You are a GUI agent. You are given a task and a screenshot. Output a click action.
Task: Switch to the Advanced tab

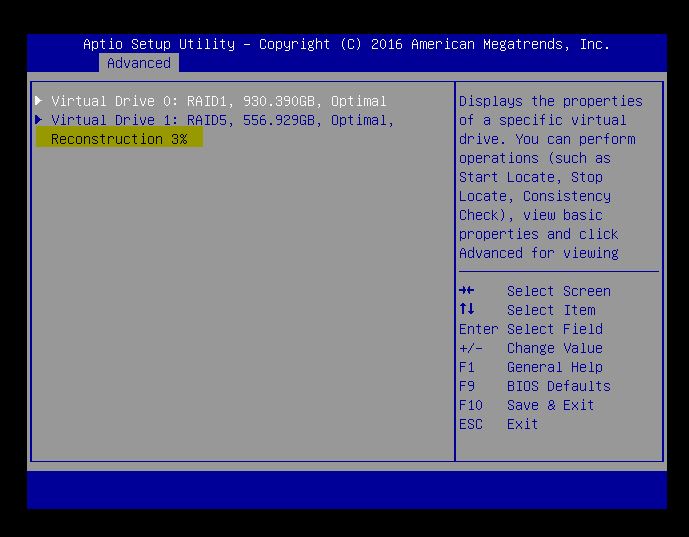139,63
